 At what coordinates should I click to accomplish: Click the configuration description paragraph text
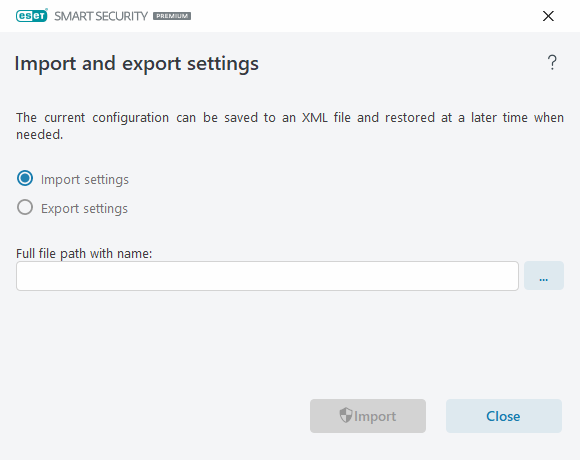pos(290,126)
